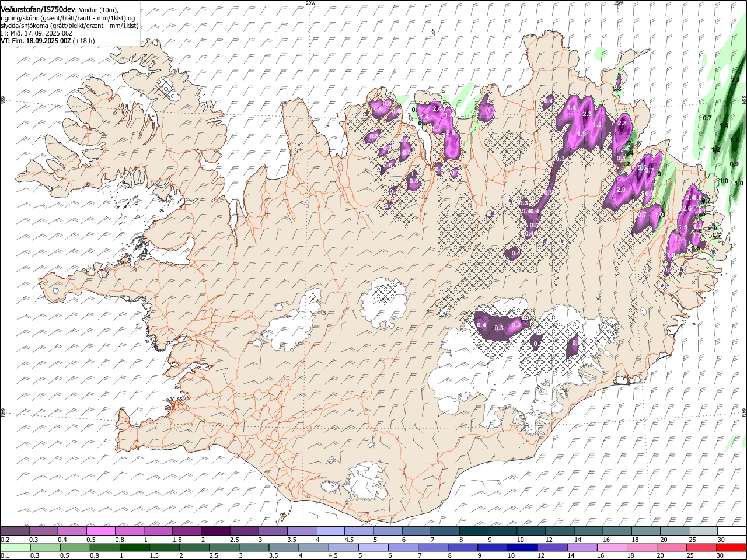Screen dimensions: 747x560
Task: Click the '3.7' snowfall value beside 5.5
Action: pyautogui.click(x=648, y=171)
